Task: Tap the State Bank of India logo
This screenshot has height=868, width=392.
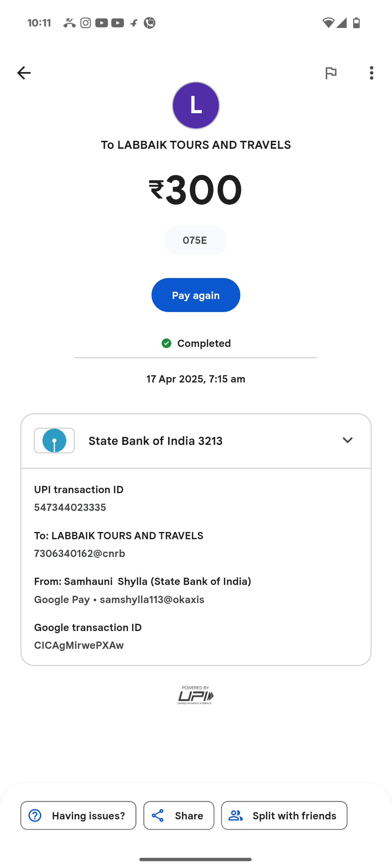Action: click(54, 441)
